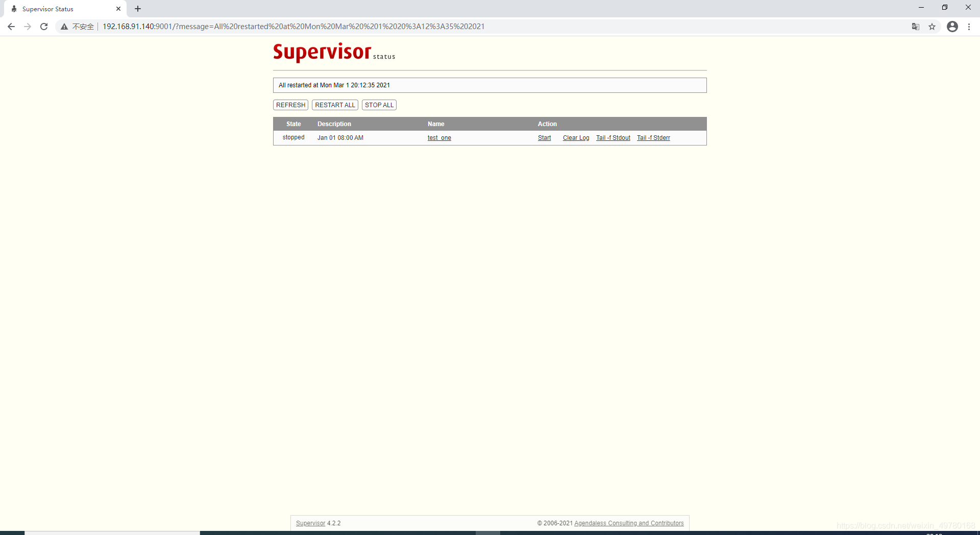Click the State column header
980x535 pixels.
(293, 124)
